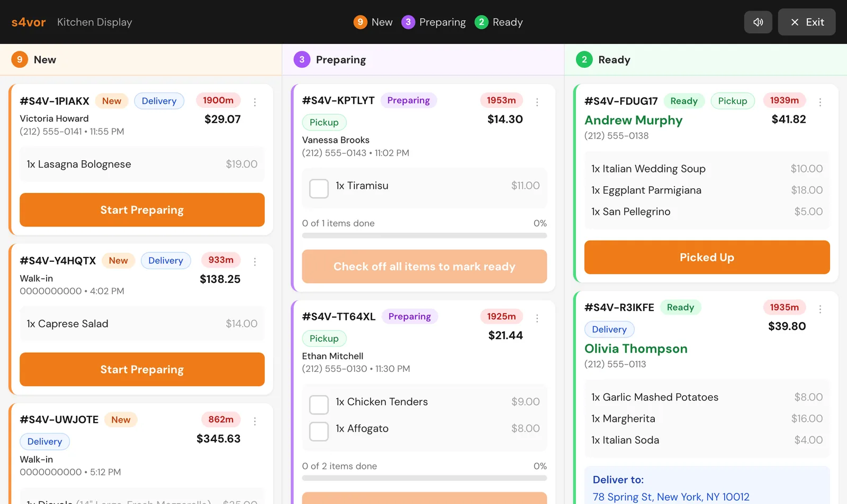Toggle the kitchen sound speaker icon
This screenshot has height=504, width=847.
click(758, 22)
